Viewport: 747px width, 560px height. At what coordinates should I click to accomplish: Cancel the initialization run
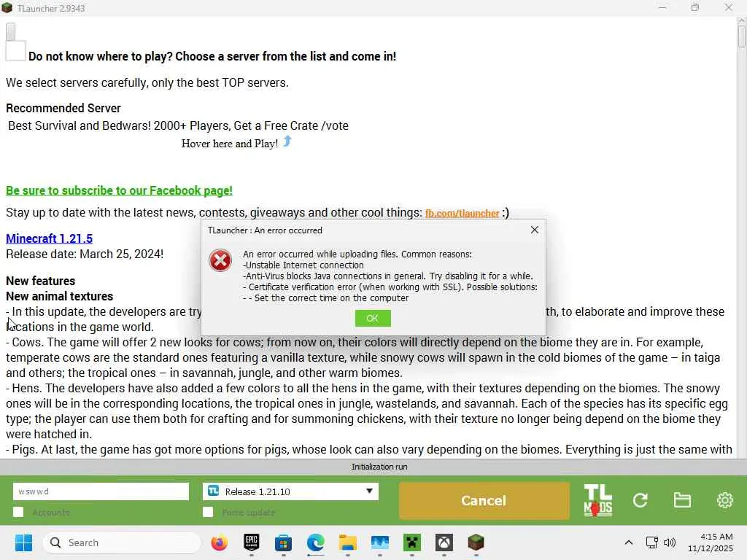click(484, 500)
